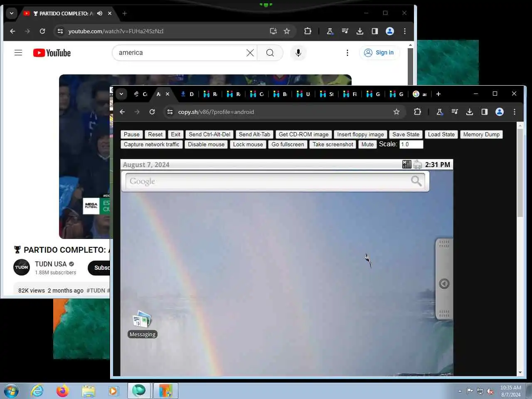Click the copy.sh page vertical scrollbar
532x399 pixels.
coord(520,172)
